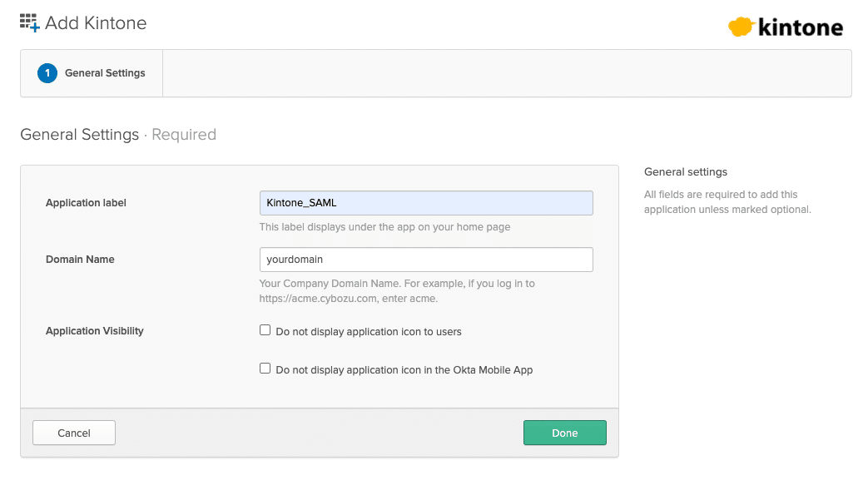Click the kintone wordmark text
This screenshot has height=485, width=868.
800,27
